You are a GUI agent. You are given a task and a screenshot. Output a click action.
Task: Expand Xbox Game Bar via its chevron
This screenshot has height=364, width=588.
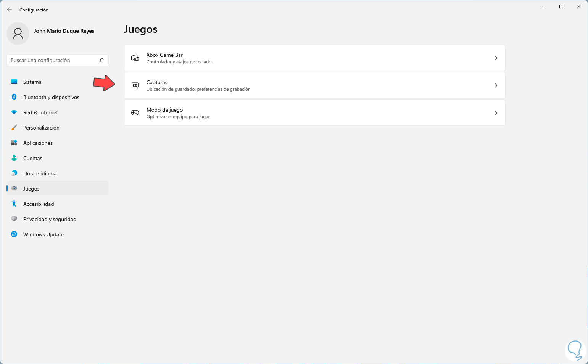pyautogui.click(x=496, y=58)
